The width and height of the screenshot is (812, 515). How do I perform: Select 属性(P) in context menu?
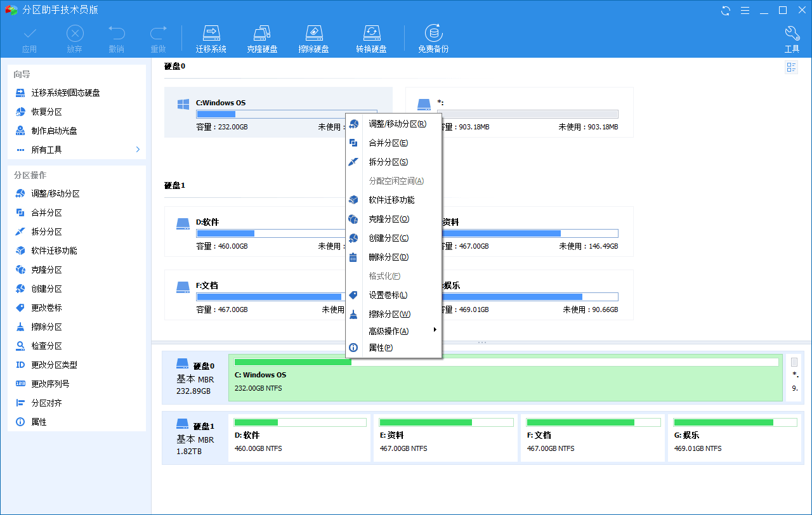pos(393,348)
